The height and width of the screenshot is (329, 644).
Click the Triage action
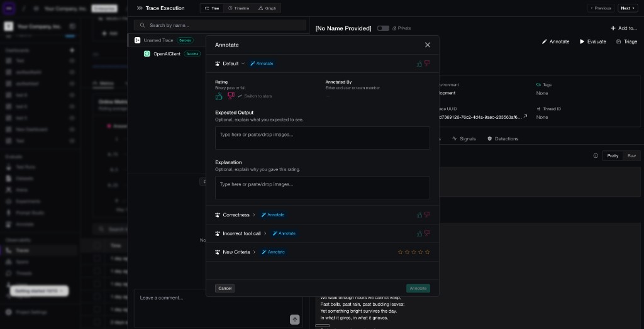[x=627, y=42]
